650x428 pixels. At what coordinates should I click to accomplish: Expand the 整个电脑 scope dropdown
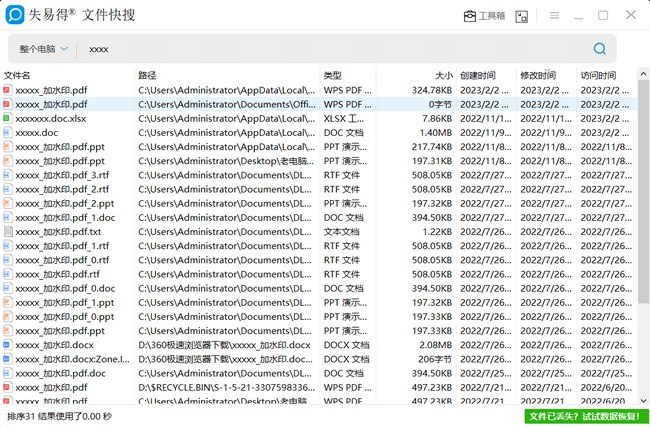point(44,49)
